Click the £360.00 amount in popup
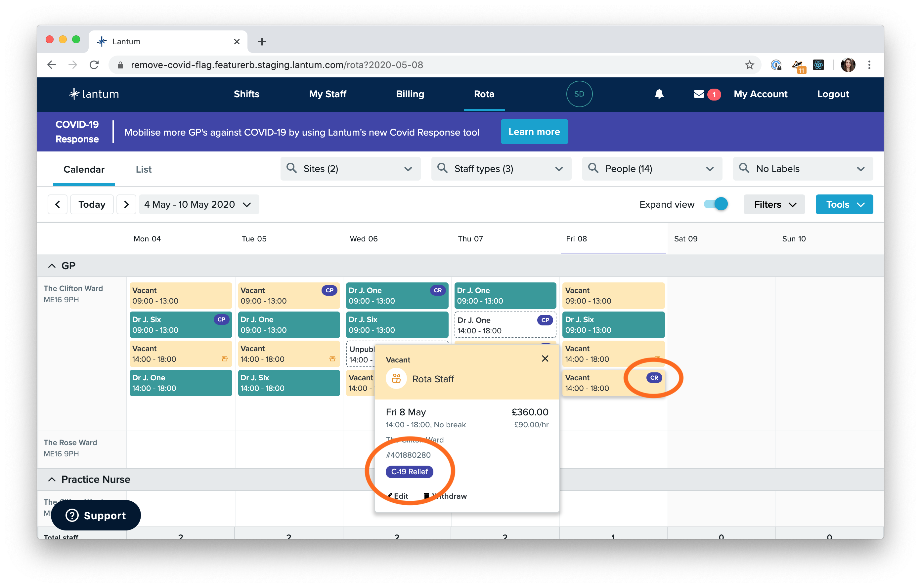The image size is (921, 588). pyautogui.click(x=530, y=412)
